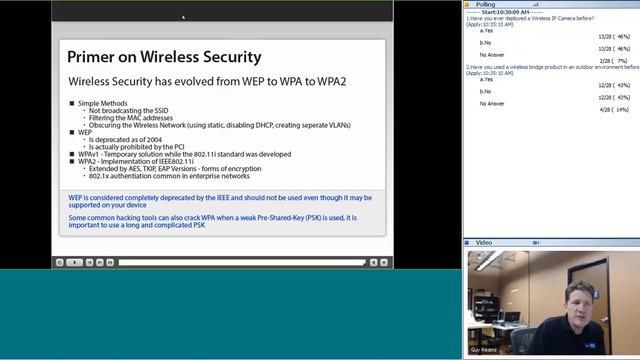This screenshot has width=640, height=360.
Task: Click the 'WPA2 - Implementation of IEEE802.11i' bullet
Action: point(136,162)
